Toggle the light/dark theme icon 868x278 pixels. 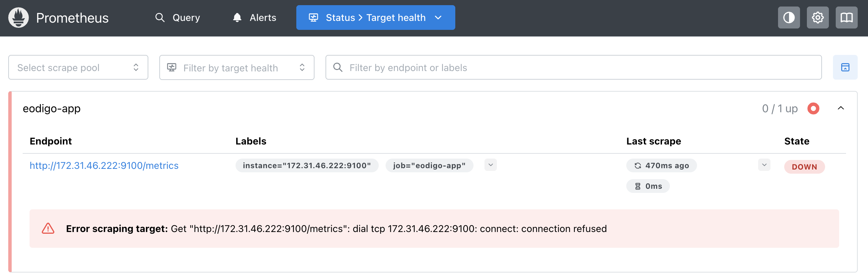[x=789, y=18]
